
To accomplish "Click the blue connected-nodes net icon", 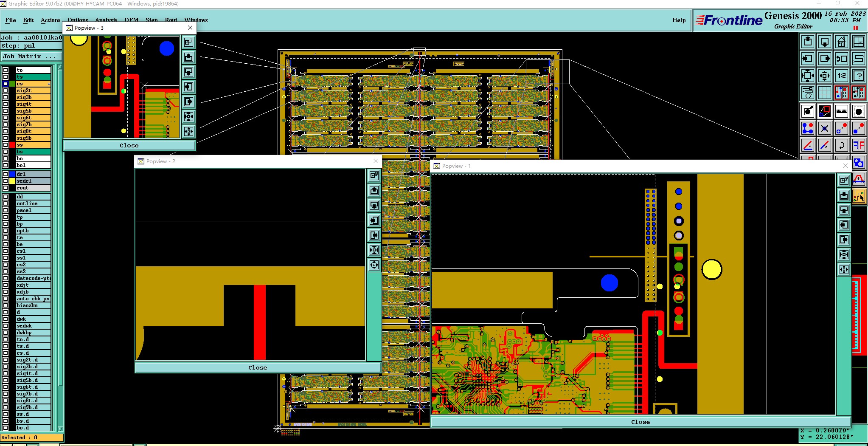I will (808, 128).
